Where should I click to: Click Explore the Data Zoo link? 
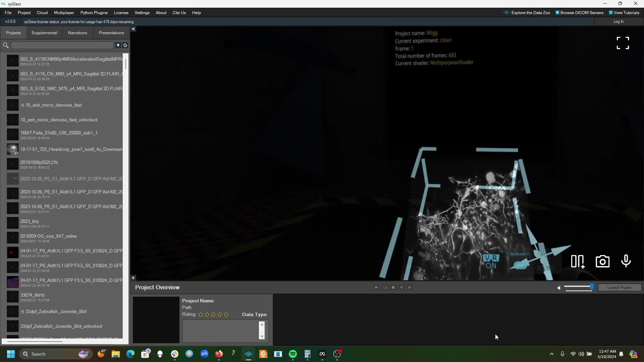coord(527,13)
